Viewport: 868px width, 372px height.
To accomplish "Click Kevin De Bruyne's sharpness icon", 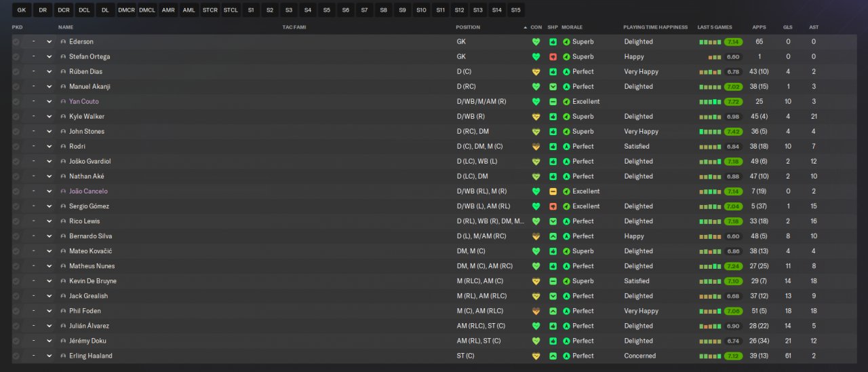I will (553, 280).
